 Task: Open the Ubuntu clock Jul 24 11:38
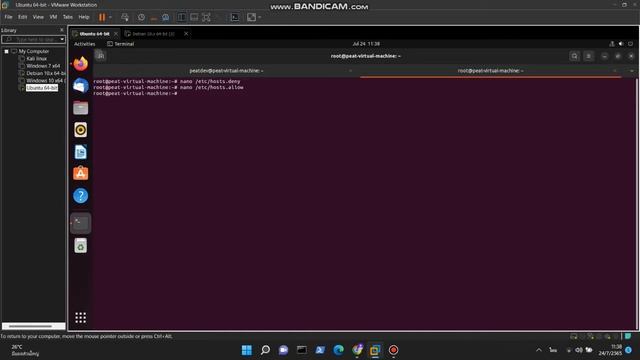(366, 44)
